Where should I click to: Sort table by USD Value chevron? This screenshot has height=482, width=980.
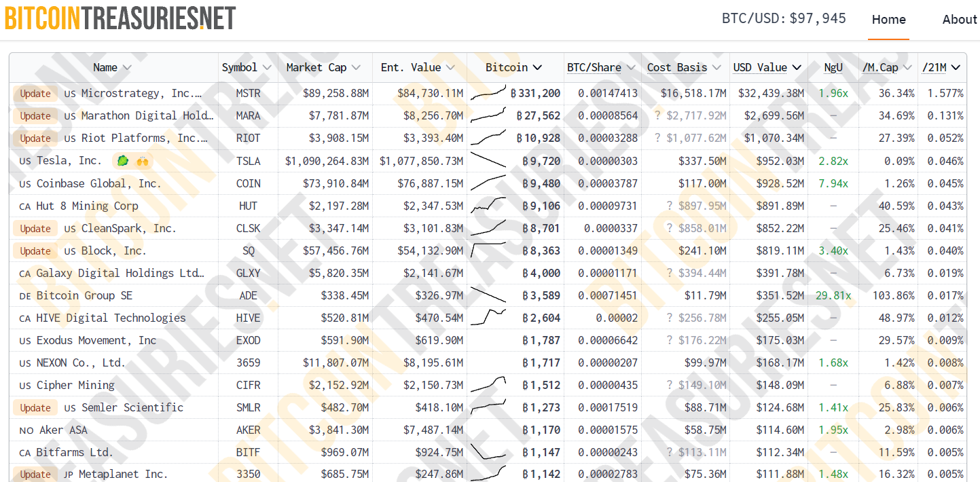coord(796,68)
